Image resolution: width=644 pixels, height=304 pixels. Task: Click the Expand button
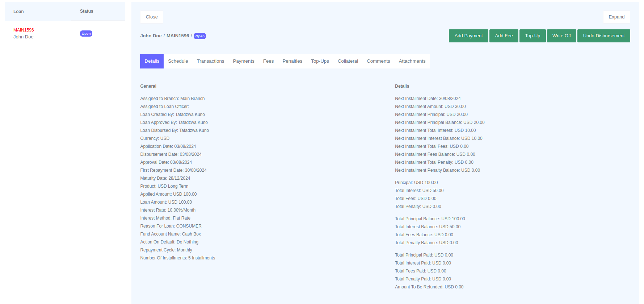point(616,17)
